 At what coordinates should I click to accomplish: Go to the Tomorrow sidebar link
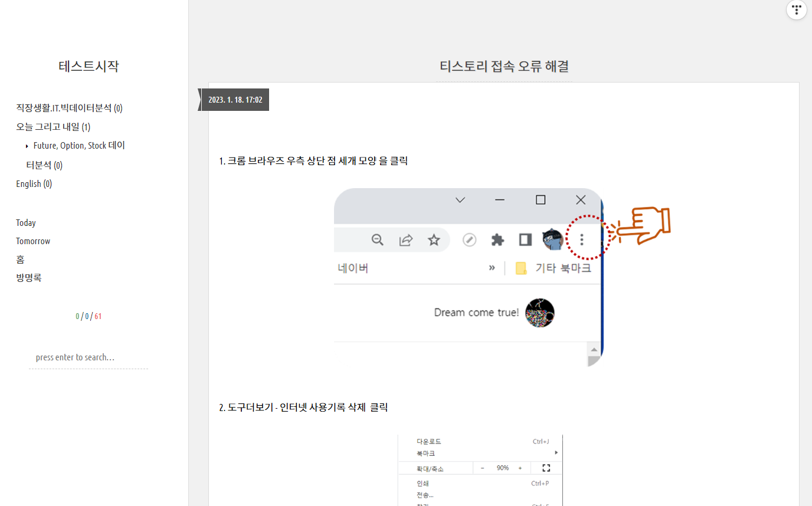(33, 241)
